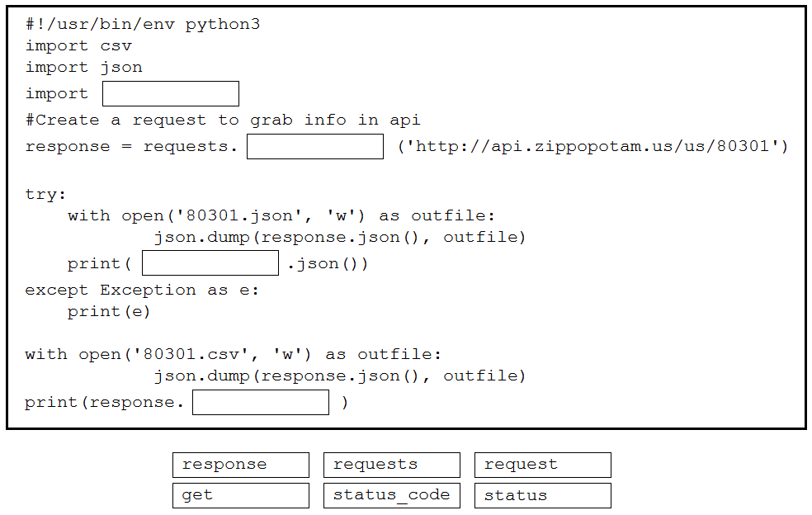
Task: Click the zippopotam API URL string
Action: [x=592, y=147]
